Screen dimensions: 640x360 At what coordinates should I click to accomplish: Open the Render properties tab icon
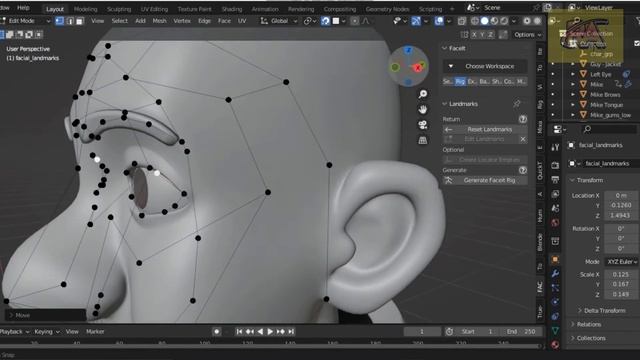pos(555,165)
